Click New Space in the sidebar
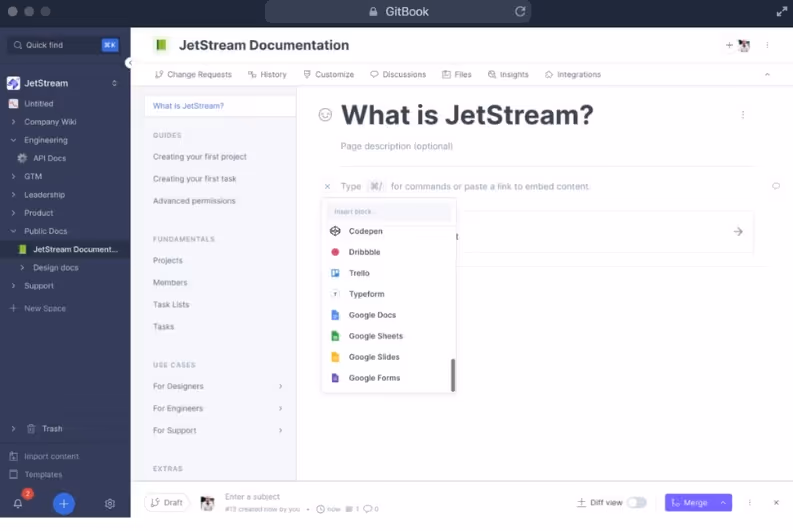The width and height of the screenshot is (793, 531). (37, 308)
